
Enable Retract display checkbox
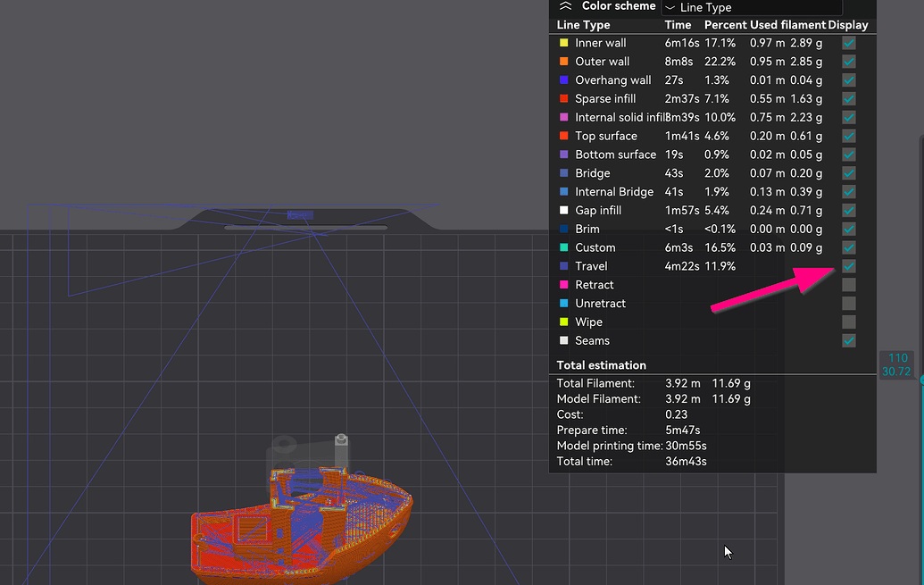pos(849,285)
